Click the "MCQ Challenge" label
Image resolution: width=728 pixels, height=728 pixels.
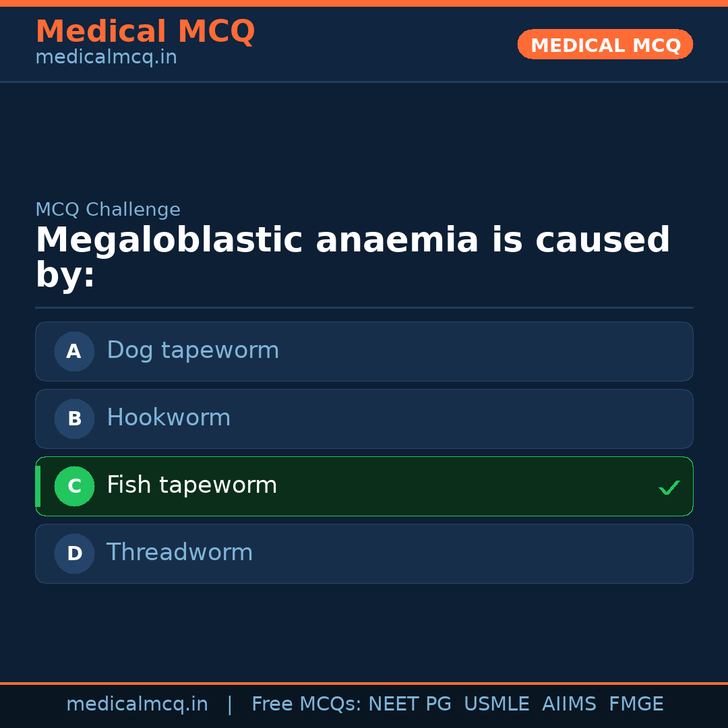point(108,210)
